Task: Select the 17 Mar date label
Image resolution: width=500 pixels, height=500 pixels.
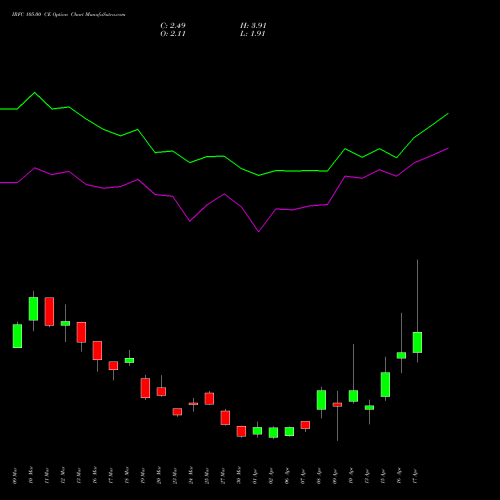Action: pyautogui.click(x=111, y=476)
